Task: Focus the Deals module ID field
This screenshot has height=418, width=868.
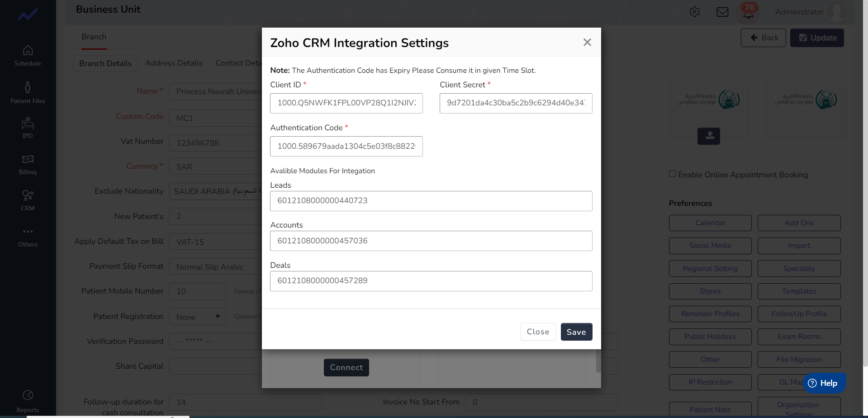Action: click(x=431, y=281)
